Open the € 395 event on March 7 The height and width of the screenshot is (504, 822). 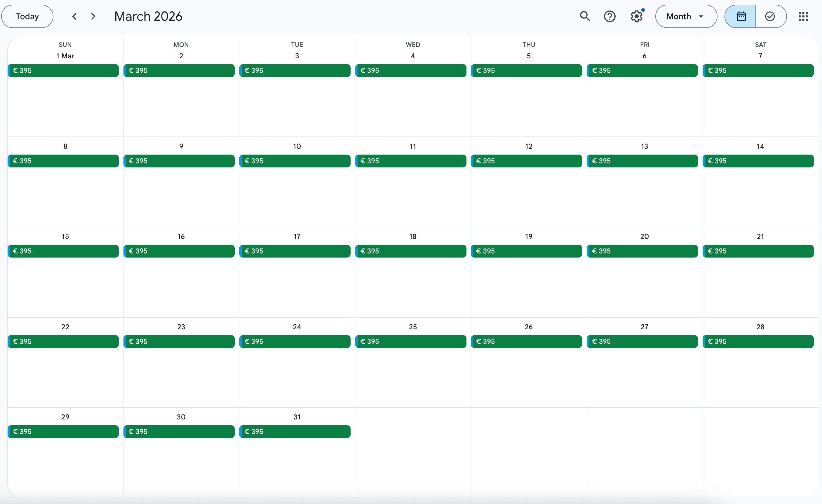pos(758,70)
